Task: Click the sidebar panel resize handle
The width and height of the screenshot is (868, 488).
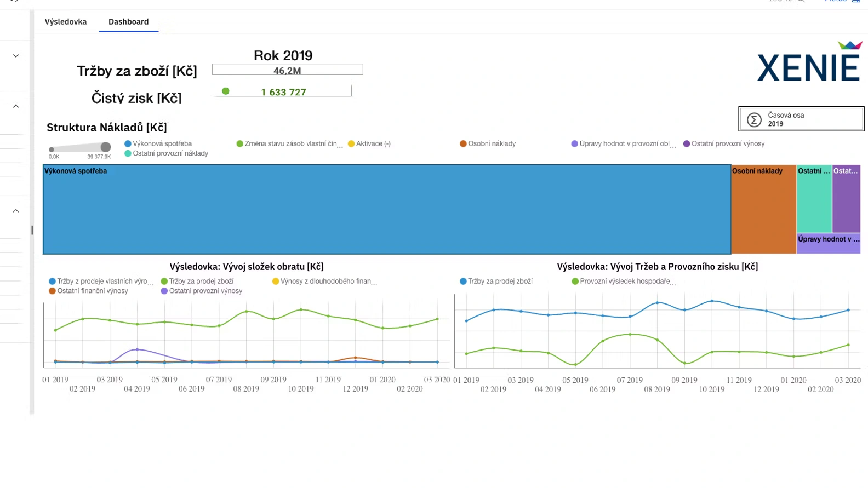Action: (x=32, y=231)
